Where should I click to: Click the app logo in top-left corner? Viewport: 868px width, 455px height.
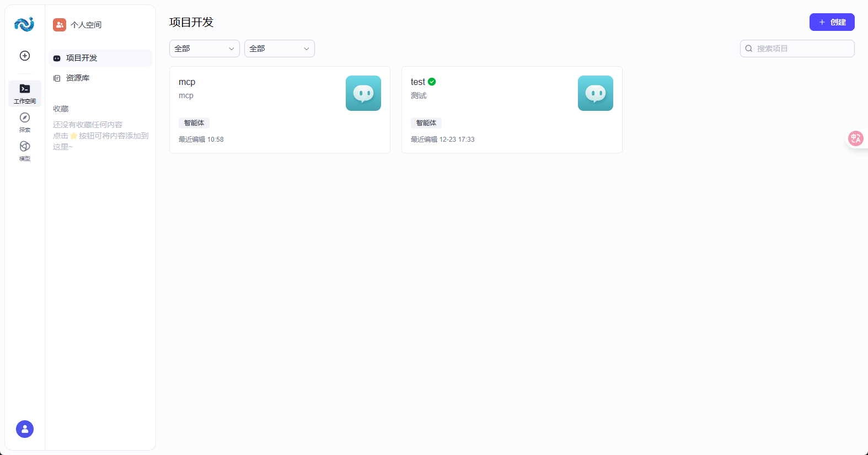(x=24, y=24)
